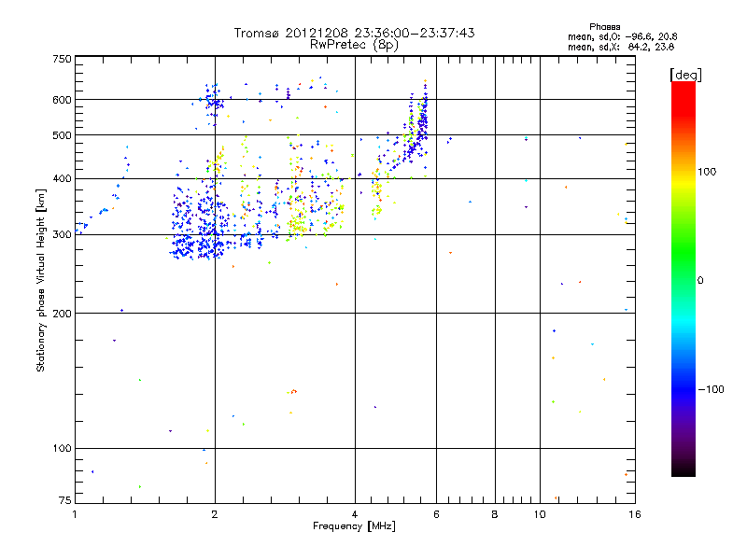Click the 'mean, sd,X: 84.2, 23.8' line
Image resolution: width=747 pixels, height=560 pixels.
[621, 47]
